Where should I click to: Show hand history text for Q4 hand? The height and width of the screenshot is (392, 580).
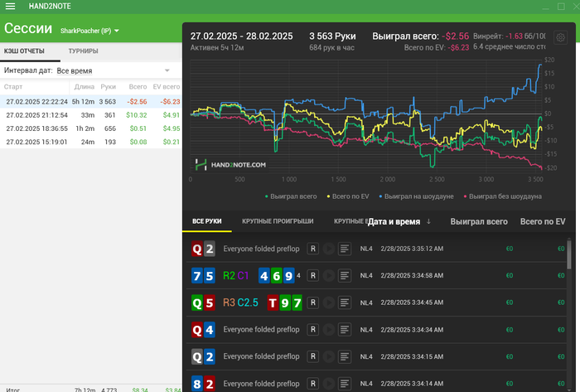tap(345, 330)
